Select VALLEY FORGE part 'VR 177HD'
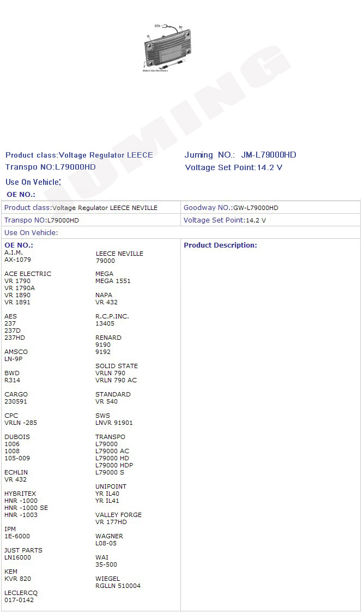Screen dimensions: 364x613 click(x=111, y=522)
